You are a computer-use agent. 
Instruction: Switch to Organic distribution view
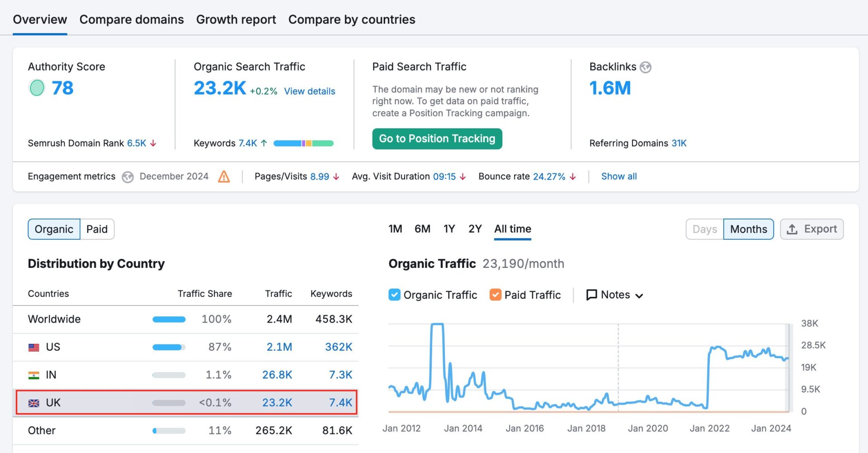(x=54, y=229)
